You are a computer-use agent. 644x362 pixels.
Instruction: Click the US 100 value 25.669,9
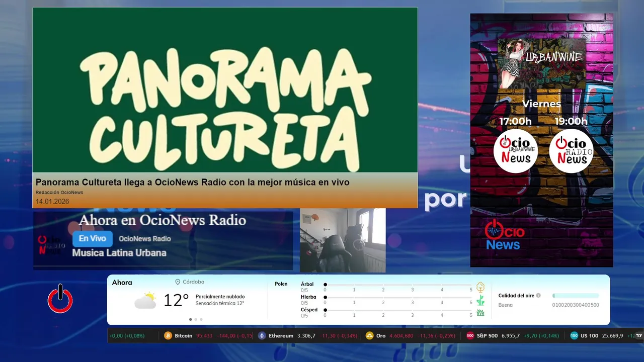pos(613,336)
